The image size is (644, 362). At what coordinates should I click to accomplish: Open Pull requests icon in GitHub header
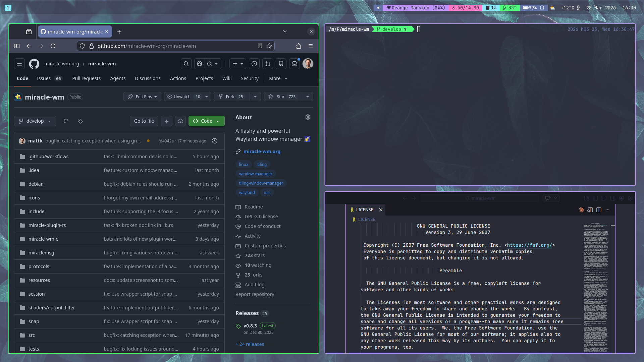(268, 64)
